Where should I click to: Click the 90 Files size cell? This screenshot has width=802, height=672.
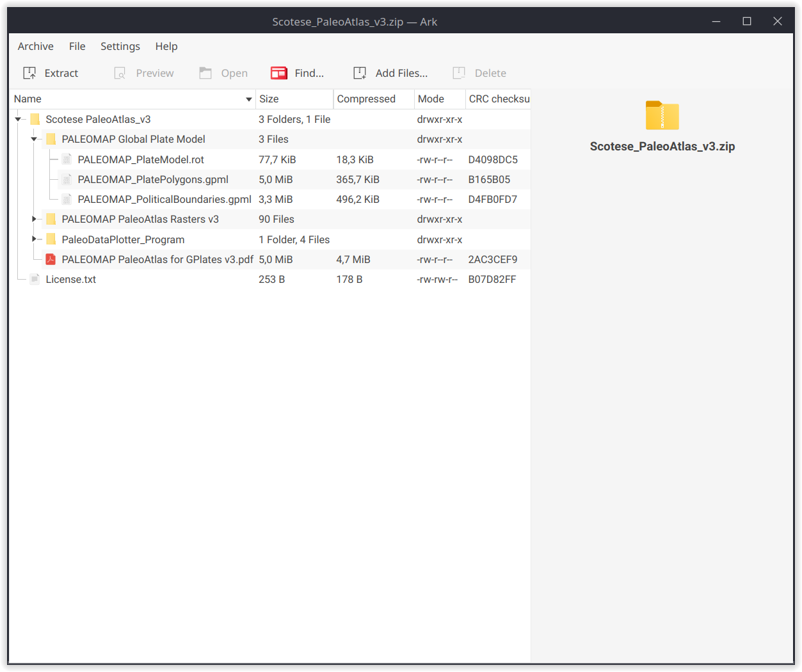point(277,219)
